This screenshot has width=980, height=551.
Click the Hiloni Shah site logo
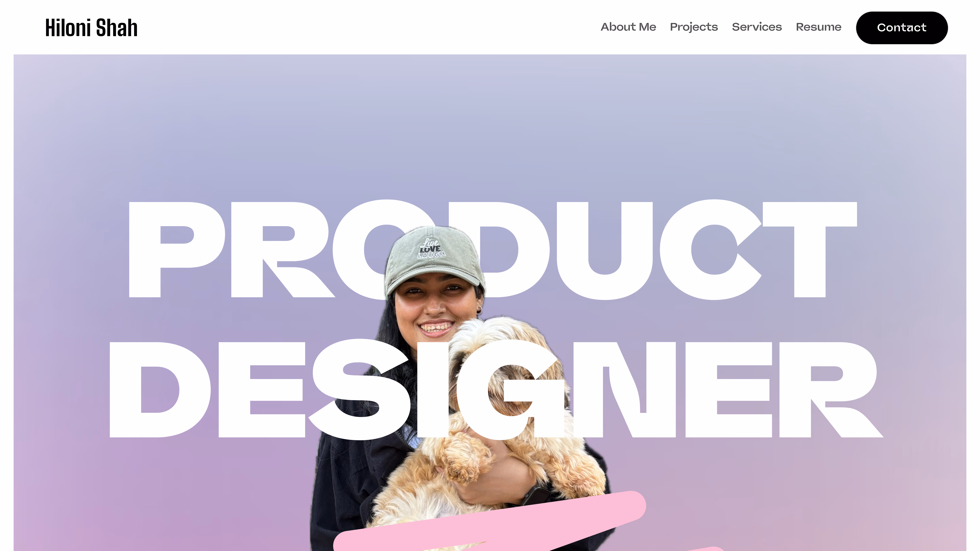click(91, 27)
